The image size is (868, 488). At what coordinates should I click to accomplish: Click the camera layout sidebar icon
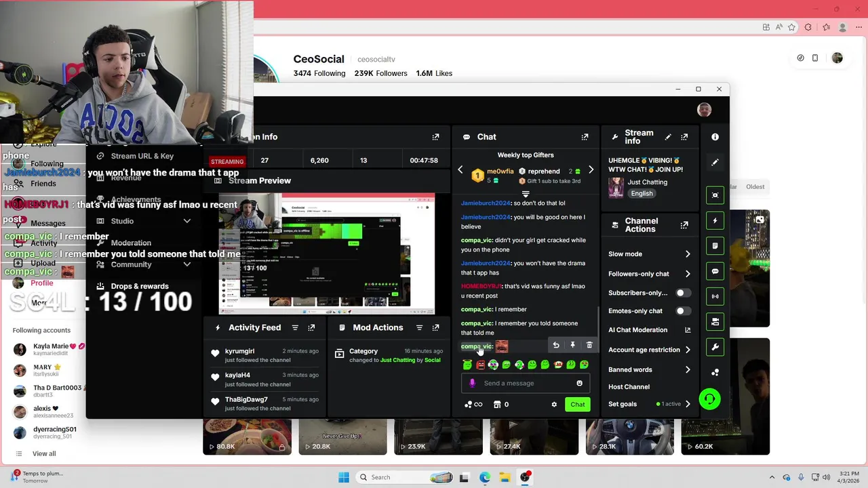point(715,322)
